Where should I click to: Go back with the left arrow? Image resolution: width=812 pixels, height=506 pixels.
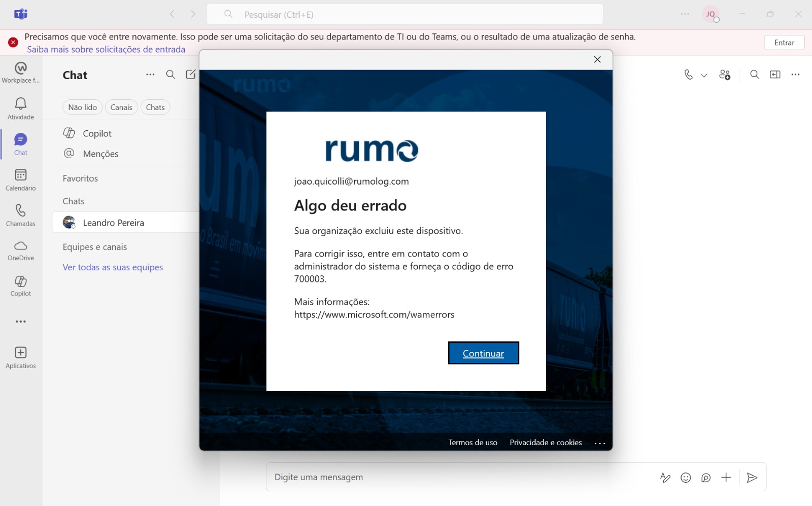[x=172, y=14]
